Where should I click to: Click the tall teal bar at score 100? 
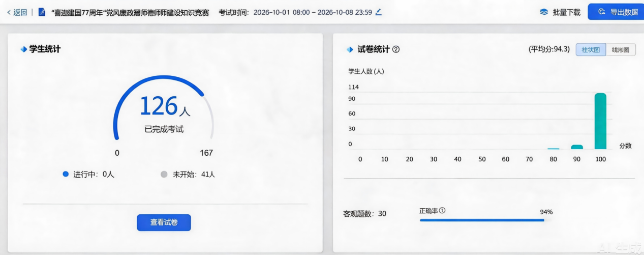click(x=600, y=121)
